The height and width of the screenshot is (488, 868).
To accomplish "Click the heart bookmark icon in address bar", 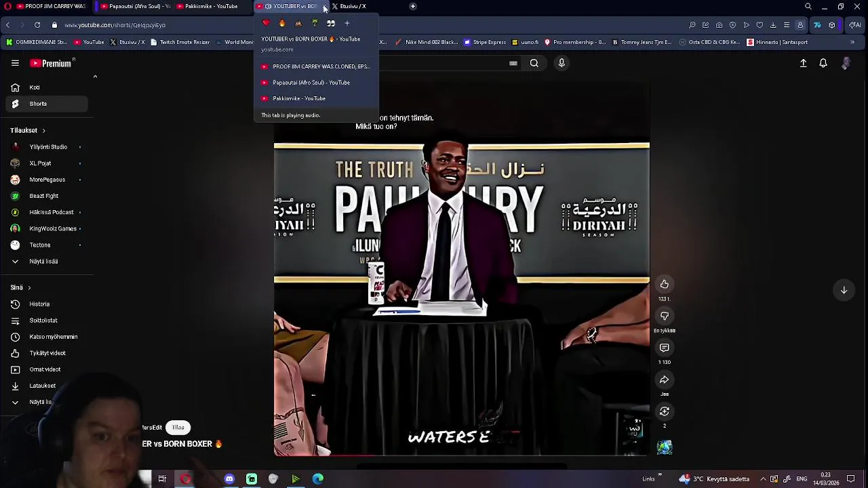I will [x=759, y=25].
